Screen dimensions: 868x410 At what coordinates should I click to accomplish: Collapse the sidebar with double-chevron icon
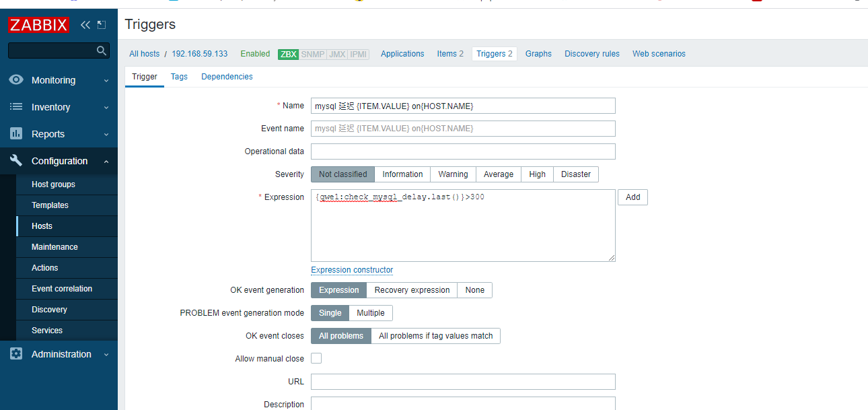coord(85,25)
